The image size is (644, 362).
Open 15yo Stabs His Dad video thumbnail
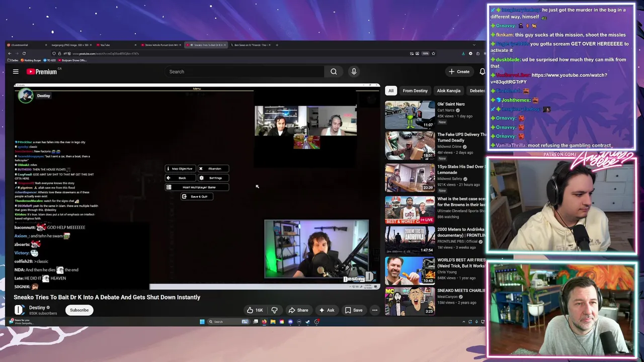[410, 177]
